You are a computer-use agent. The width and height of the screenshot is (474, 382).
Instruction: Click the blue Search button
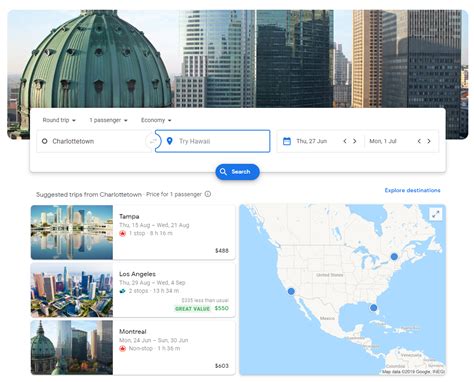(237, 172)
